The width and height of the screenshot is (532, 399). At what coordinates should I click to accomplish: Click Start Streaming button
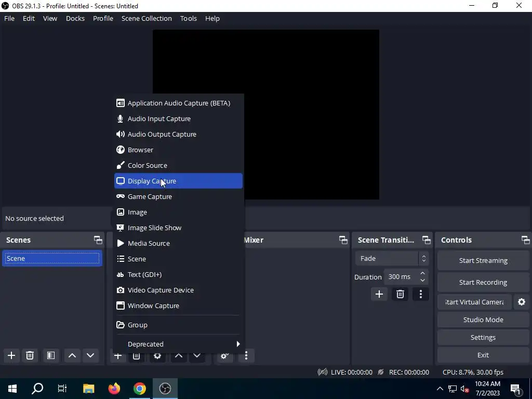click(x=483, y=261)
